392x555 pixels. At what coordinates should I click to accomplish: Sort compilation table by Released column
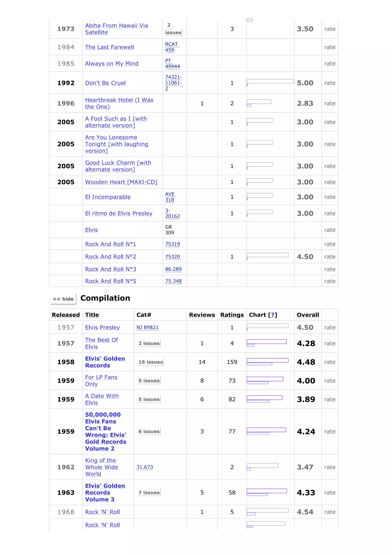(66, 315)
